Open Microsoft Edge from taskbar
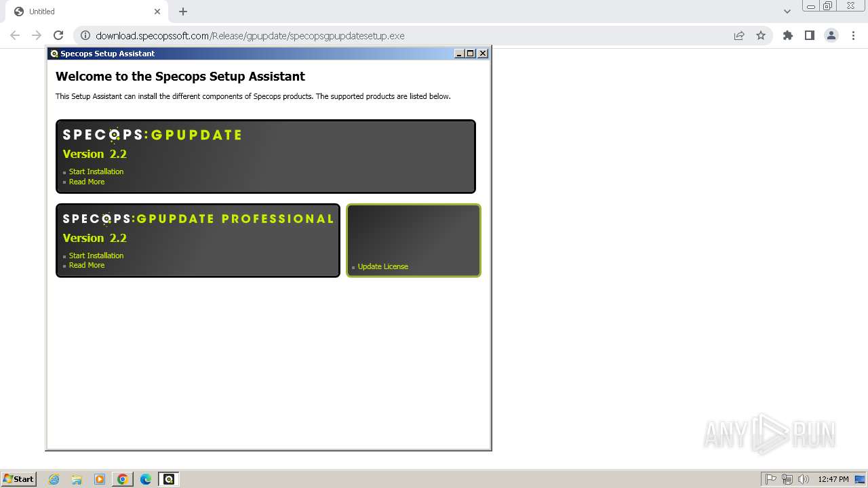868x488 pixels. (146, 479)
